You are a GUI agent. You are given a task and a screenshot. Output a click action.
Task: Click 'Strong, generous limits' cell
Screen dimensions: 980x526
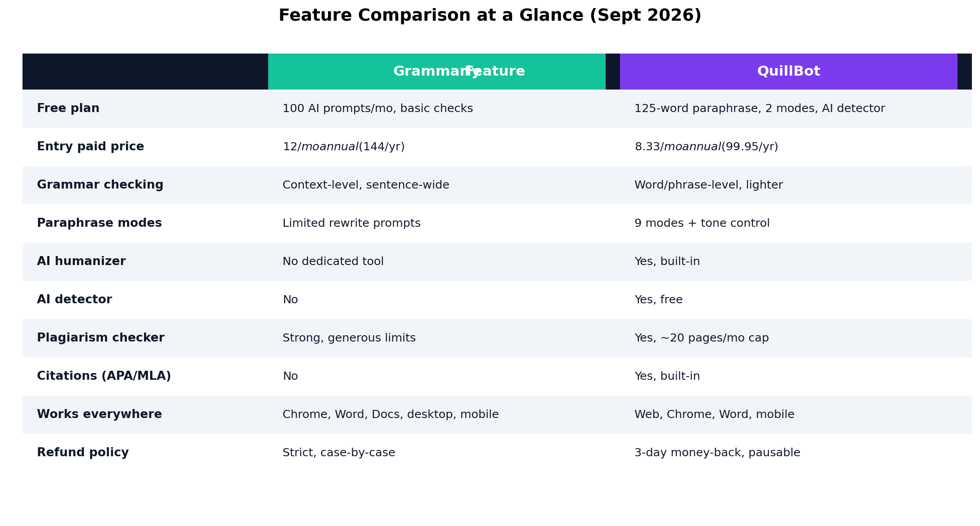coord(349,338)
